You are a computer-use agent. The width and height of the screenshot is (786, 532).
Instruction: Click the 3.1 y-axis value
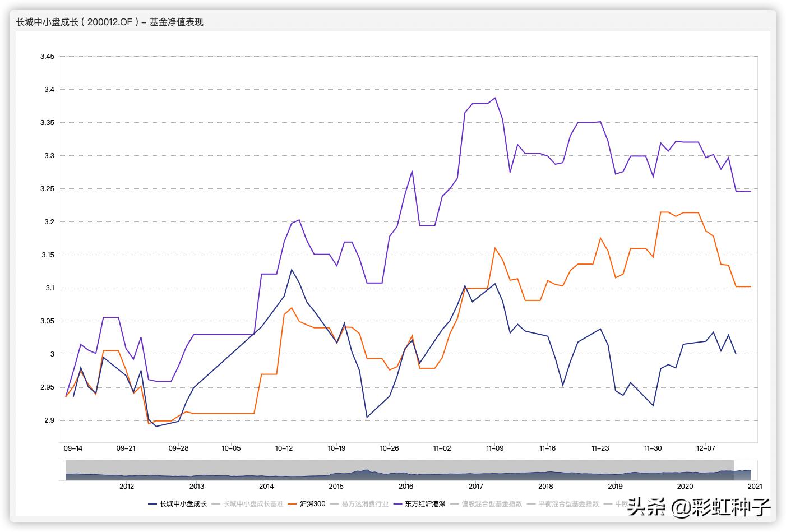(49, 288)
